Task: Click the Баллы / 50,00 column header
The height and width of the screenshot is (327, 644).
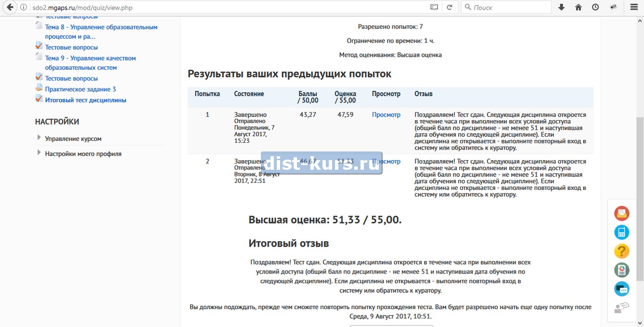Action: pyautogui.click(x=308, y=97)
